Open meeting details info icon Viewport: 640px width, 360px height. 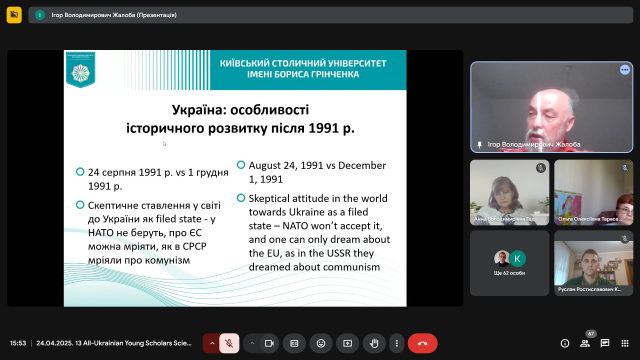tap(565, 343)
